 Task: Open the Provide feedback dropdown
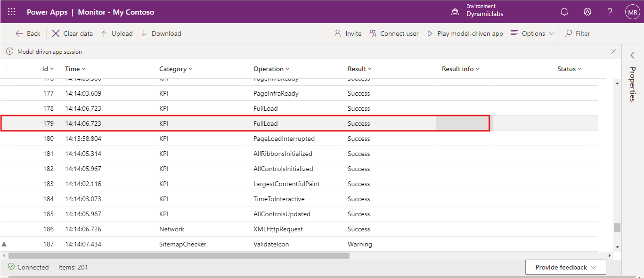[565, 267]
